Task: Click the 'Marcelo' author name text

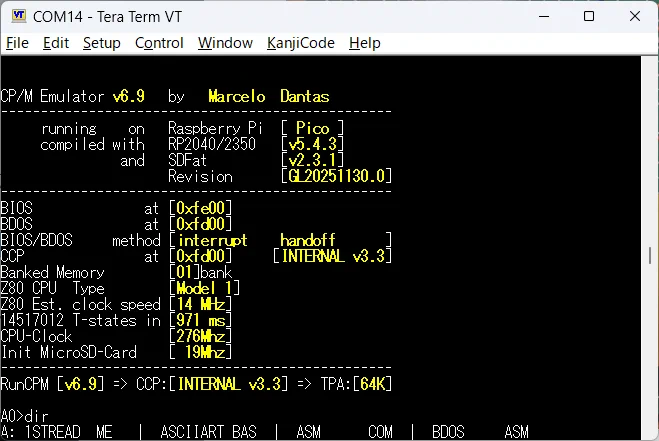Action: click(x=237, y=96)
